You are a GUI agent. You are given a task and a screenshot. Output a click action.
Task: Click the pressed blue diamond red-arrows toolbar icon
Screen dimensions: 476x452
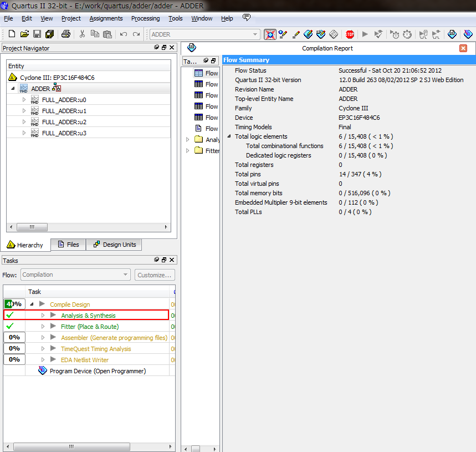pos(270,34)
